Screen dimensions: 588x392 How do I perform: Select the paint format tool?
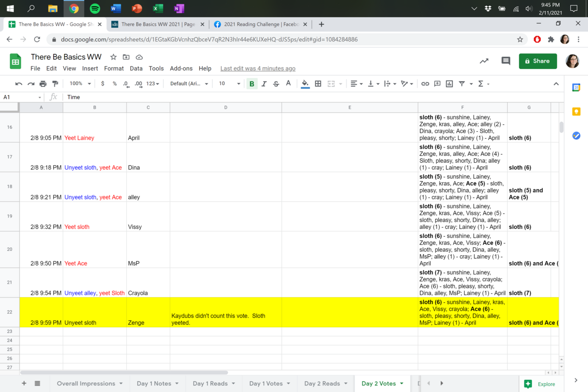coord(55,84)
